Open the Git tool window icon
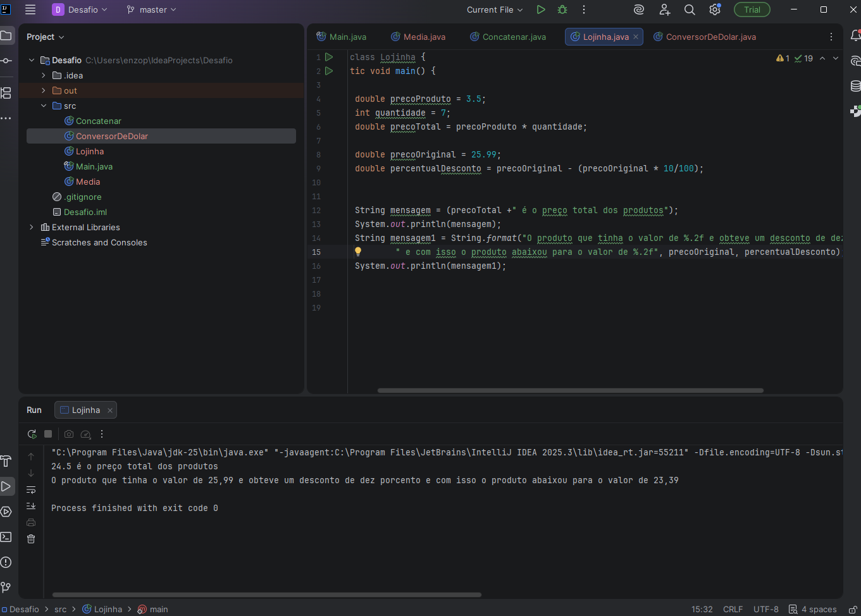Viewport: 861px width, 616px height. tap(6, 588)
